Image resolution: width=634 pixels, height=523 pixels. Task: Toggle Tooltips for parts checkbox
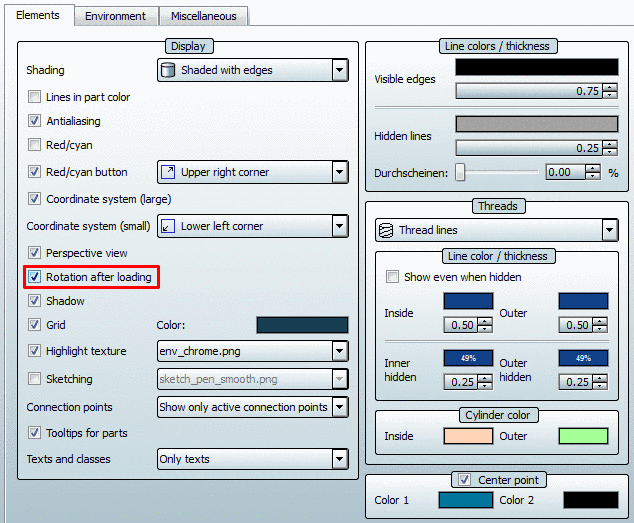click(x=34, y=433)
